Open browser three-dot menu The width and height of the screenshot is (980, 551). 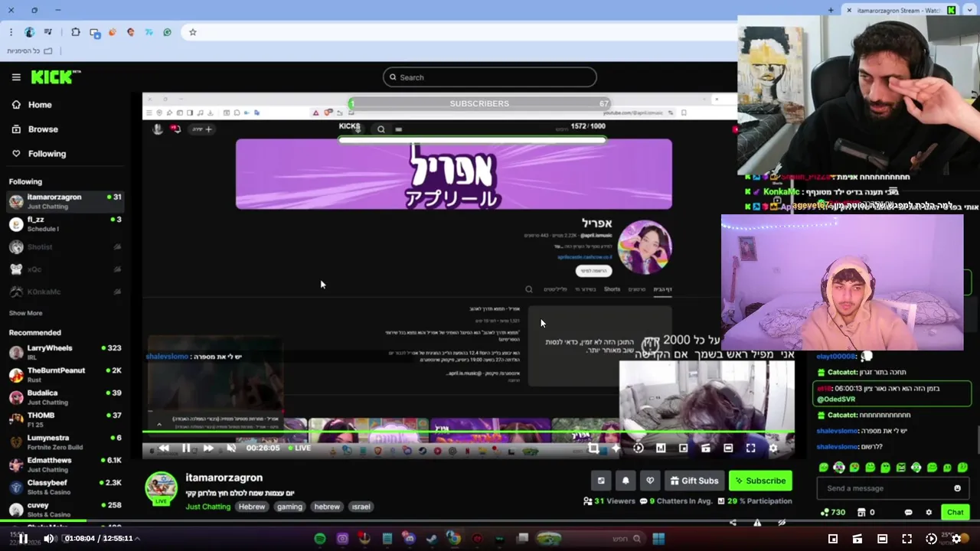11,32
